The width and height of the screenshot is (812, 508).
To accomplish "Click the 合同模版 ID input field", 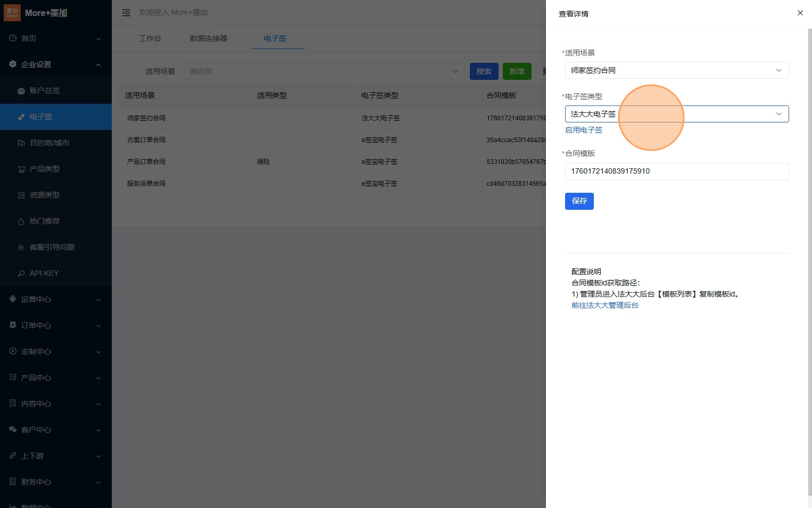I will (676, 171).
